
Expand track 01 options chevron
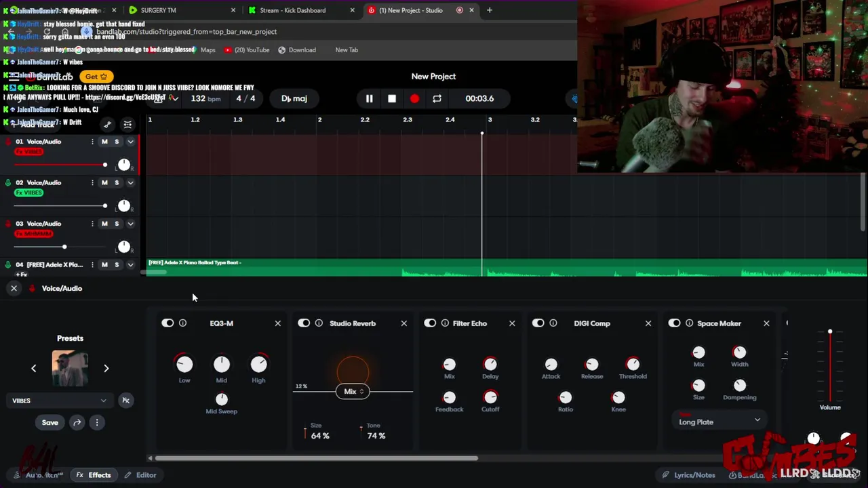pyautogui.click(x=130, y=142)
